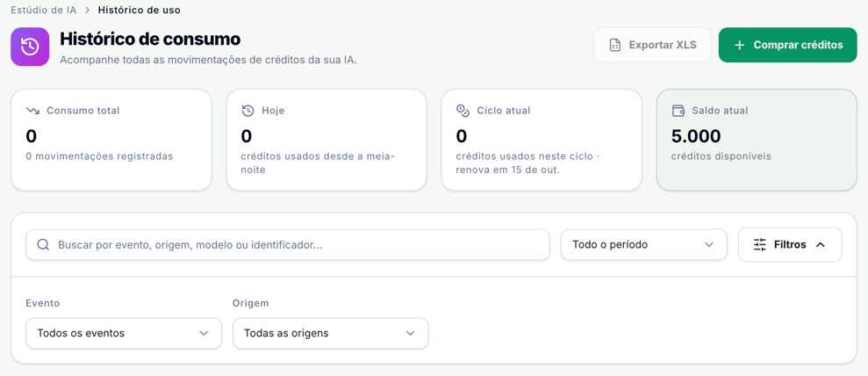Screen dimensions: 868x376
Task: Click 'créditos usados desde a meia-noite' text
Action: (x=317, y=163)
